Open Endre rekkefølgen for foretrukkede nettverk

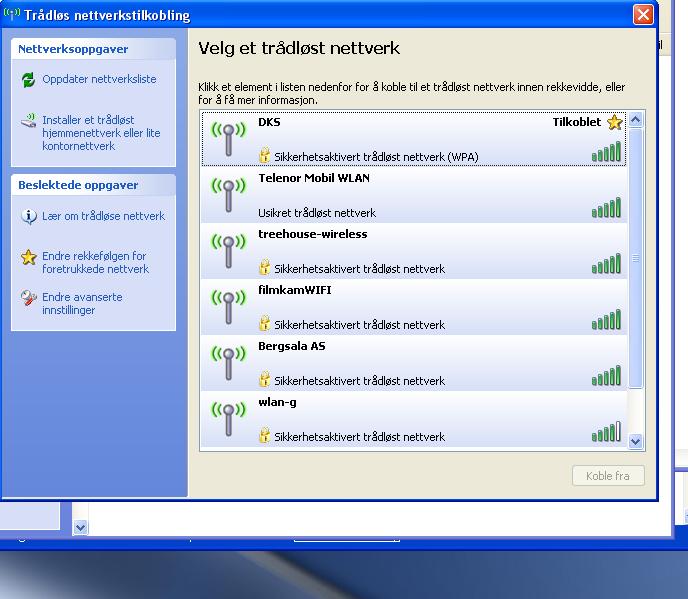[x=95, y=262]
